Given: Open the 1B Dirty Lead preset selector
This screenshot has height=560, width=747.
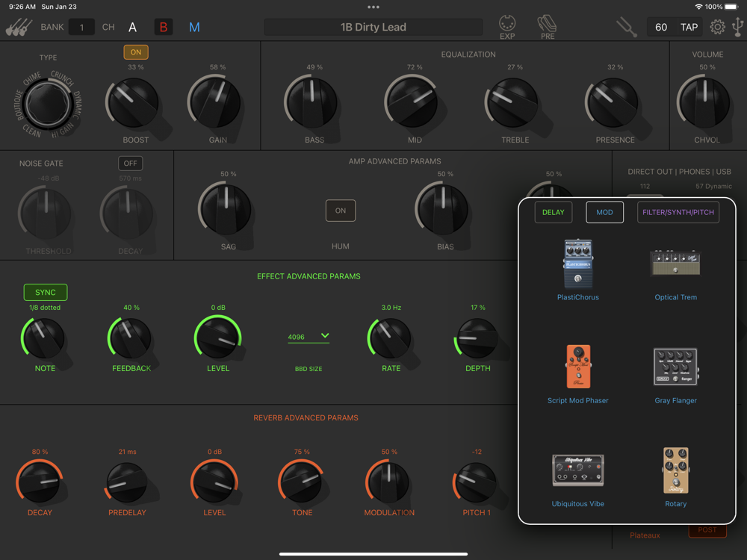Looking at the screenshot, I should point(373,27).
